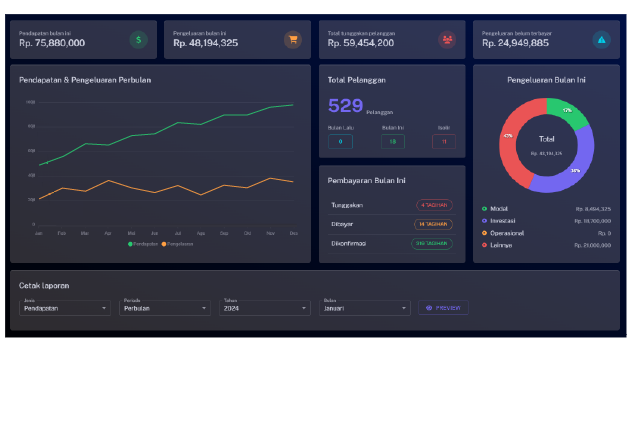Click the red customers group icon
The width and height of the screenshot is (633, 421).
[447, 40]
